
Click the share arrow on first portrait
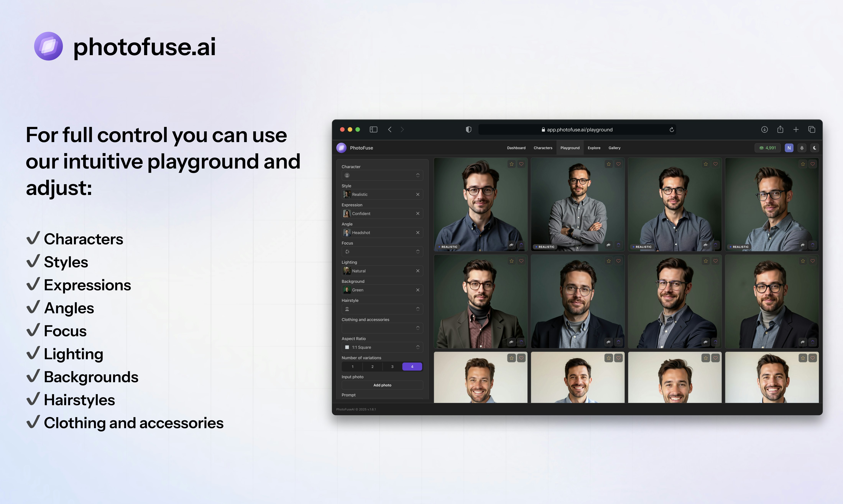pos(512,245)
